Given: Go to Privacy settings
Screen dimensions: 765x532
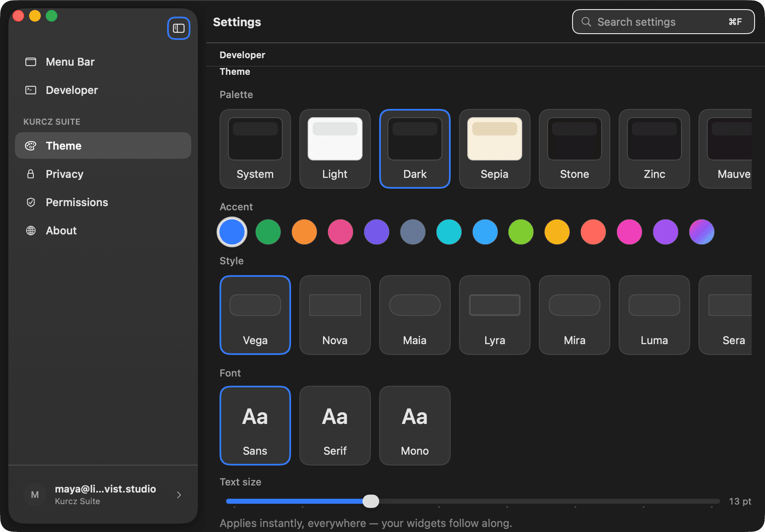Looking at the screenshot, I should (103, 174).
